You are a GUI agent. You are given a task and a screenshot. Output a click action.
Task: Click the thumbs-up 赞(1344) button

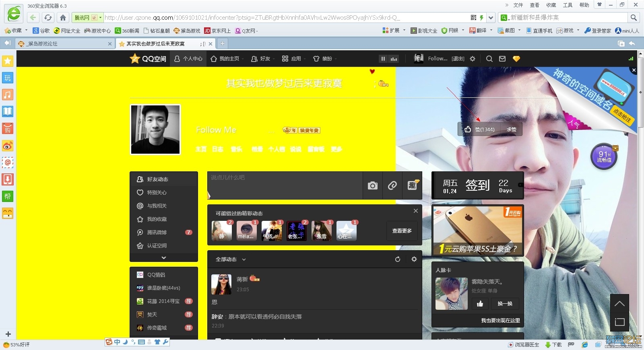tap(479, 129)
